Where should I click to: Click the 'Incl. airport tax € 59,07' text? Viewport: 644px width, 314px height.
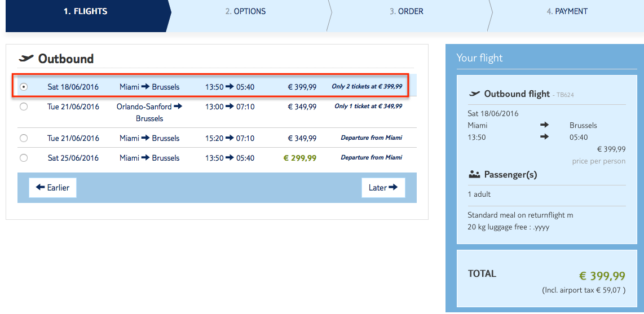(x=584, y=290)
